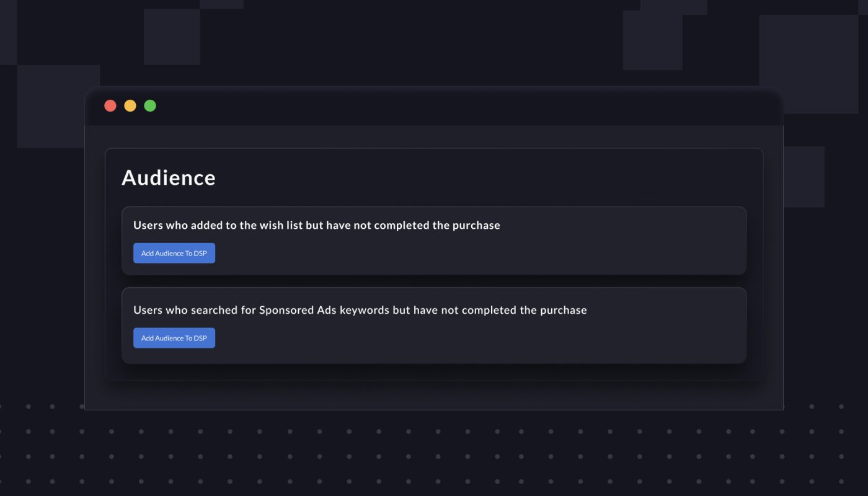Click the Sponsored Ads searched users description text
Image resolution: width=868 pixels, height=496 pixels.
tap(360, 310)
